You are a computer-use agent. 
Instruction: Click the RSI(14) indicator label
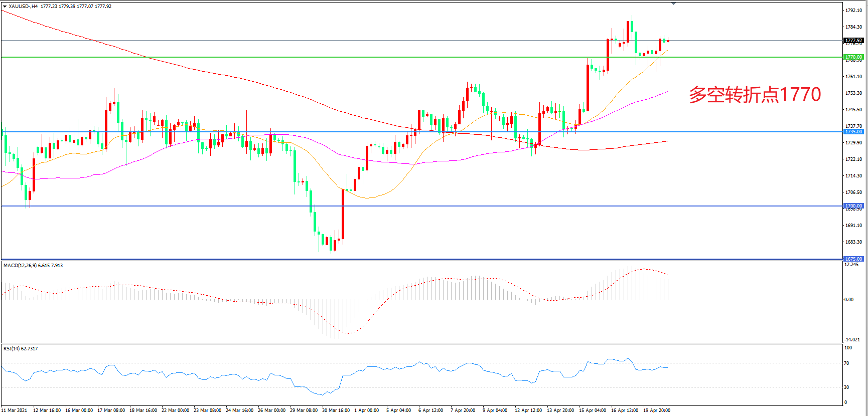point(12,349)
